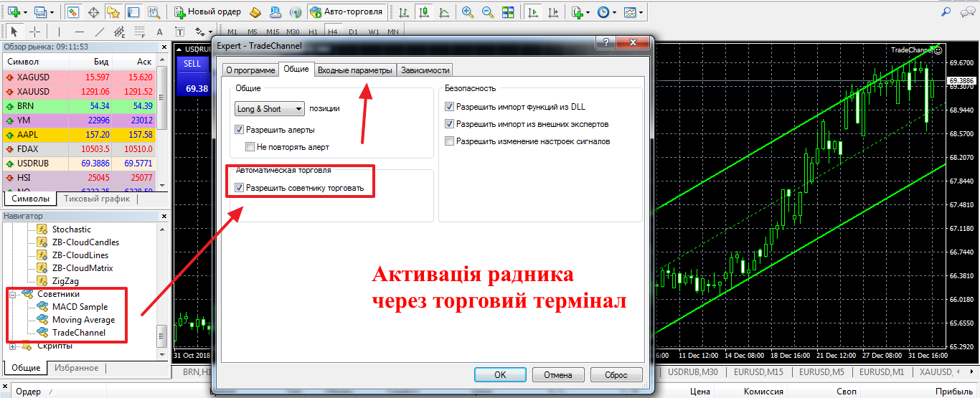Toggle Разрешить алерты checkbox
Screen dimensions: 980x398
tap(240, 130)
